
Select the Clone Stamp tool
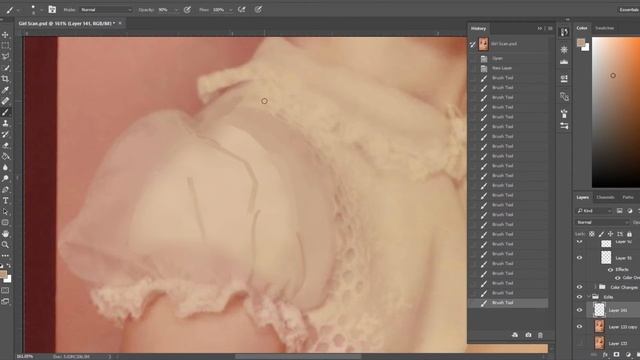click(x=5, y=123)
